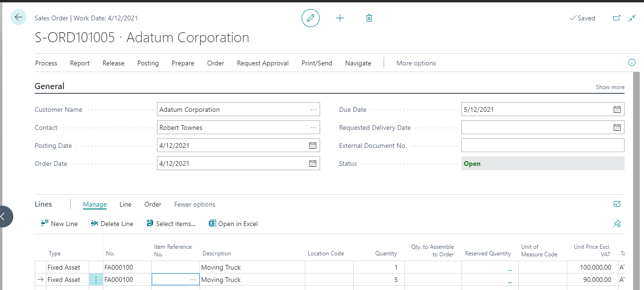Click the Lines section heading

(x=43, y=204)
